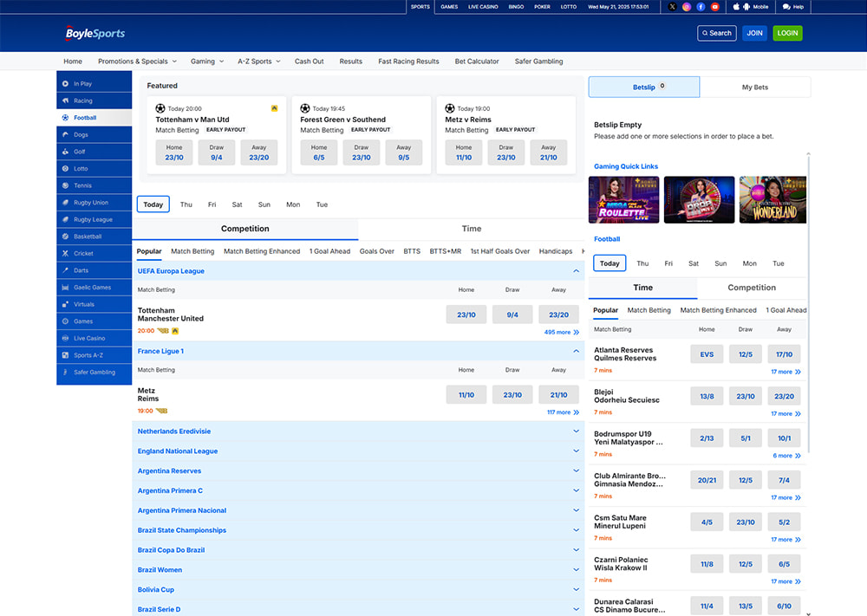Click the JOIN button
Image resolution: width=867 pixels, height=616 pixels.
click(755, 33)
